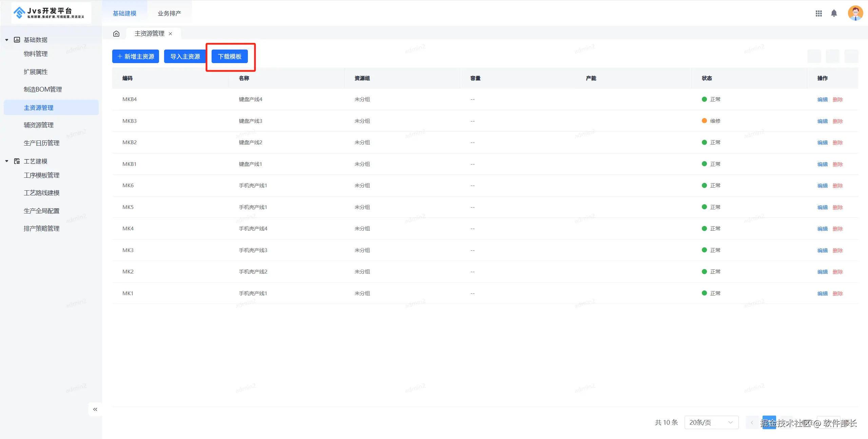868x439 pixels.
Task: Click the Jvs platform logo
Action: pos(51,13)
